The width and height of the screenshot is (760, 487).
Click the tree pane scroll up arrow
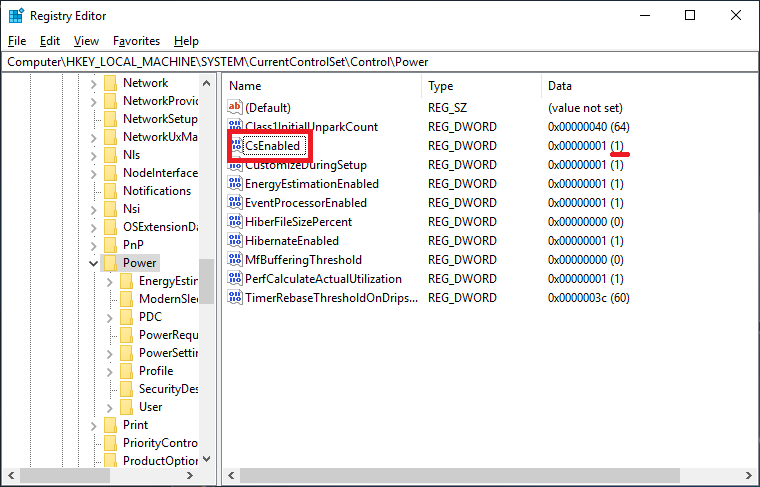tap(206, 83)
